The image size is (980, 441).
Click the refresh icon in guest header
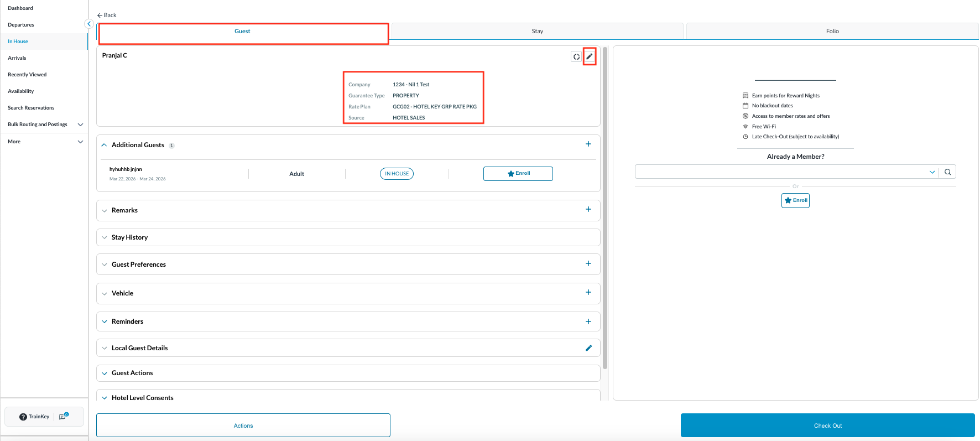pos(576,56)
